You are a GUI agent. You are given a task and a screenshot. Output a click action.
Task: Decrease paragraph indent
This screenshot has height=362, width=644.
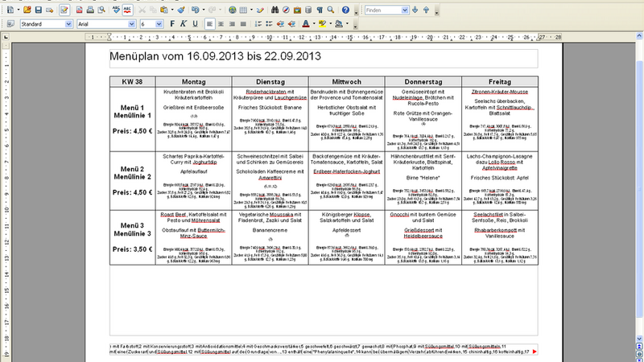coord(280,24)
